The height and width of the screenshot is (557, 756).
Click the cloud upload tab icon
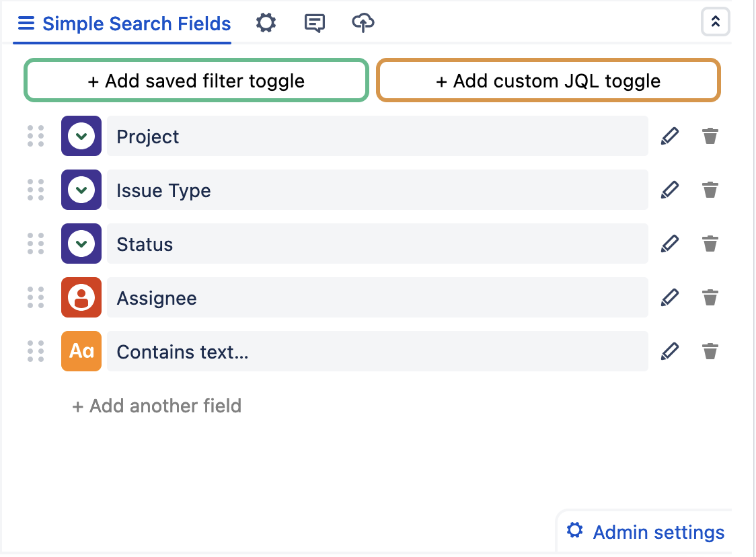[363, 24]
